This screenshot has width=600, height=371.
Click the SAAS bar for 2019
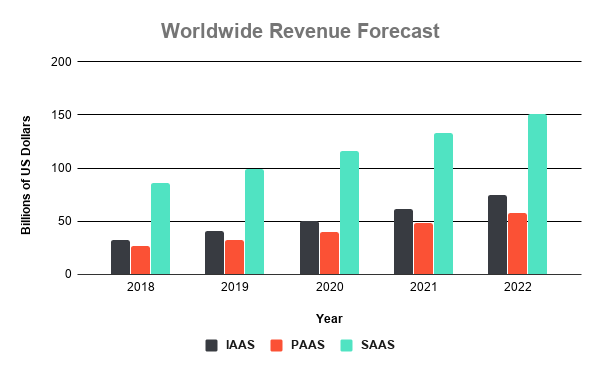(254, 222)
